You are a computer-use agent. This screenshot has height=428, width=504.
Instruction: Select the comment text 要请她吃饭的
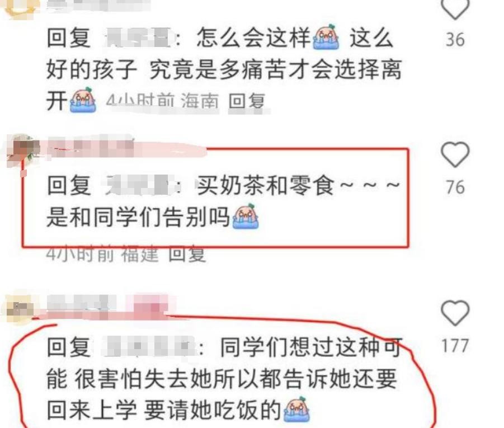coord(212,410)
